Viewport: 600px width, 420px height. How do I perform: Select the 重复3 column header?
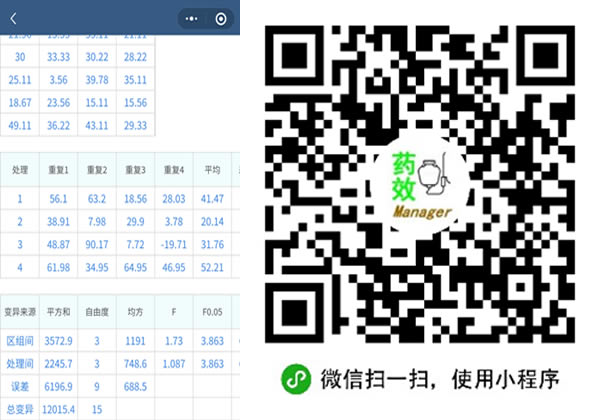[135, 170]
